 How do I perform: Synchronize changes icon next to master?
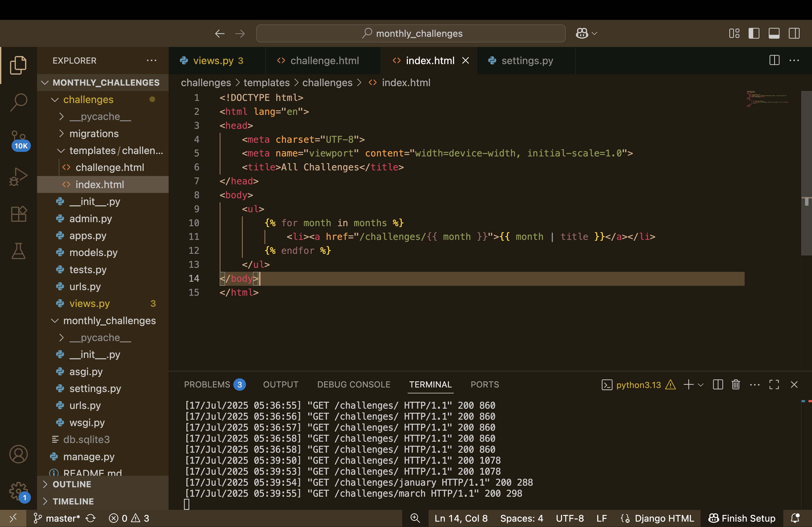coord(90,518)
